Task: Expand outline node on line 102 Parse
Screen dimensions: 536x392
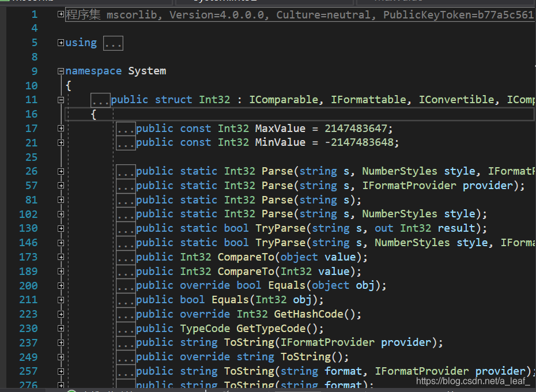Action: (x=61, y=214)
